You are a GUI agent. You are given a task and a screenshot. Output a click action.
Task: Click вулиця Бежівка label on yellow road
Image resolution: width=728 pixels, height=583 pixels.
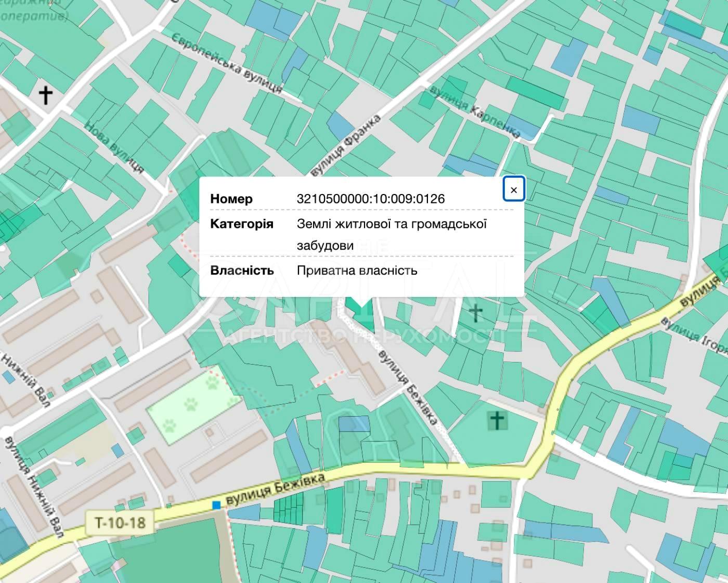(276, 489)
